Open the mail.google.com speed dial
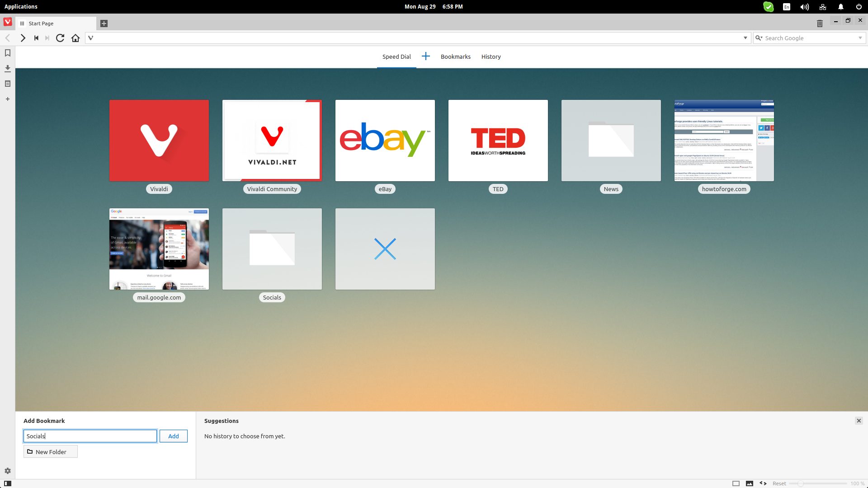This screenshot has width=868, height=488. coord(159,249)
